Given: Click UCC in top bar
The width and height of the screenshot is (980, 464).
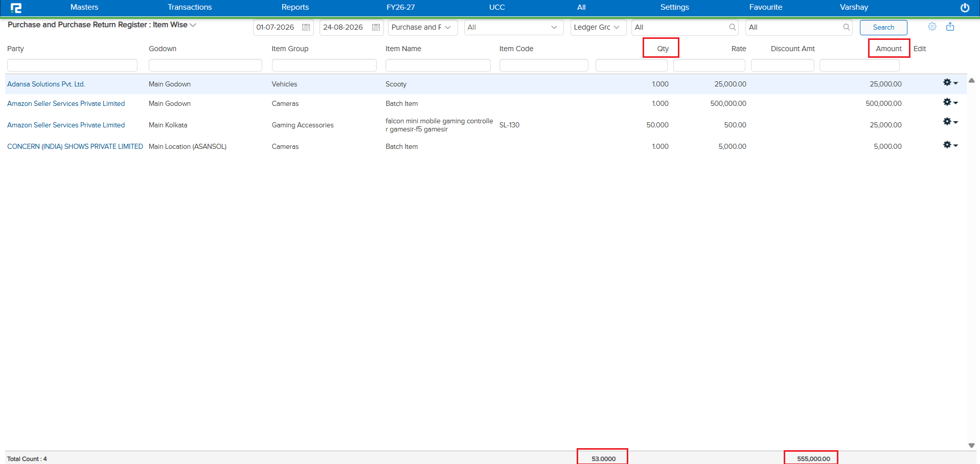Looking at the screenshot, I should (497, 7).
